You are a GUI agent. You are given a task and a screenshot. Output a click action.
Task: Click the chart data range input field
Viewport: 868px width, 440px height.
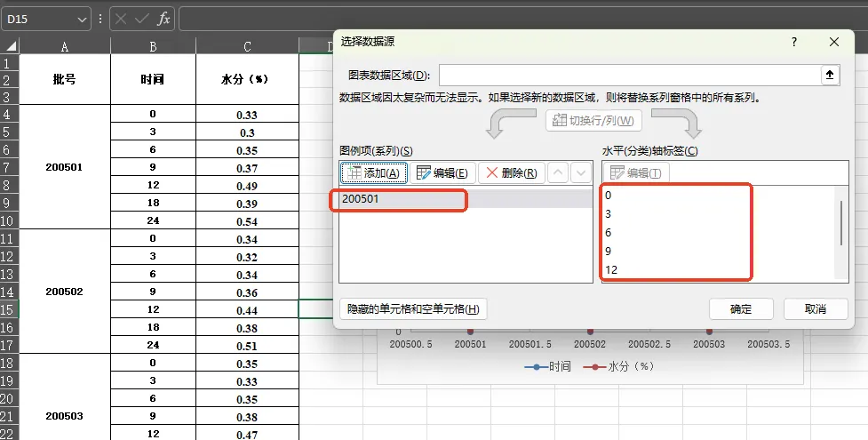630,75
